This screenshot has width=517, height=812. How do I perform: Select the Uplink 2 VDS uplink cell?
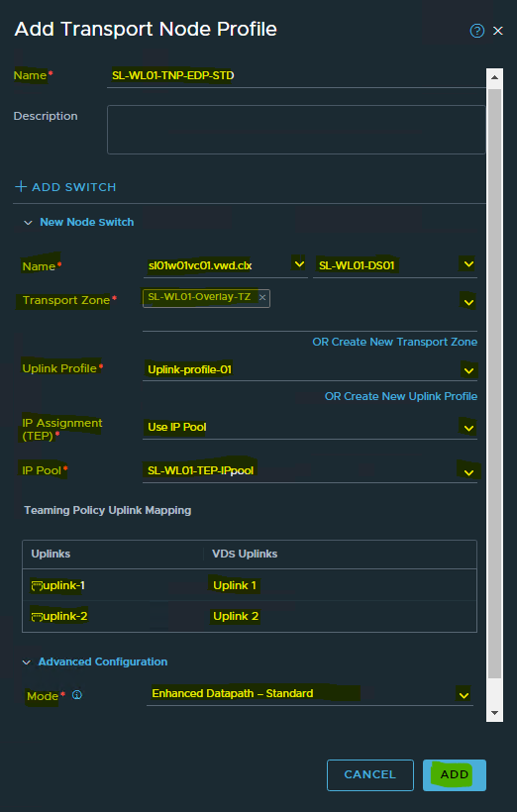[x=236, y=616]
